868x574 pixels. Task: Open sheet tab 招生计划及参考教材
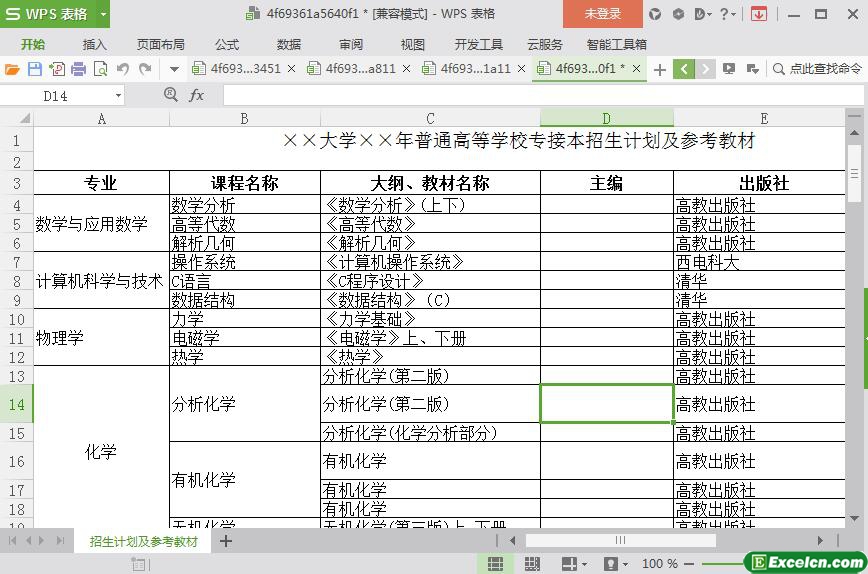[143, 541]
